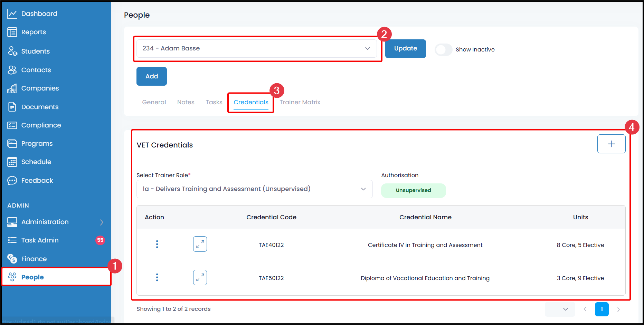Open the three-dot action menu for TAE40122
644x325 pixels.
click(x=157, y=245)
